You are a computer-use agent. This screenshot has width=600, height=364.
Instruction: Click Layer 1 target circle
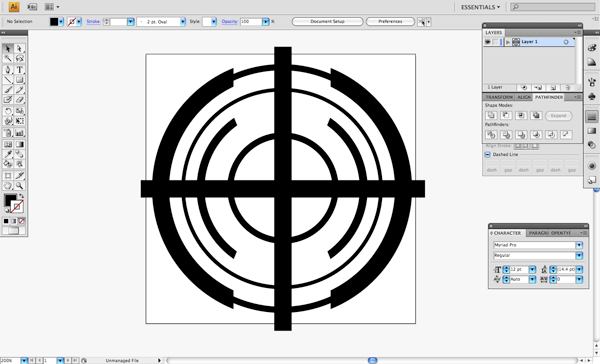566,42
